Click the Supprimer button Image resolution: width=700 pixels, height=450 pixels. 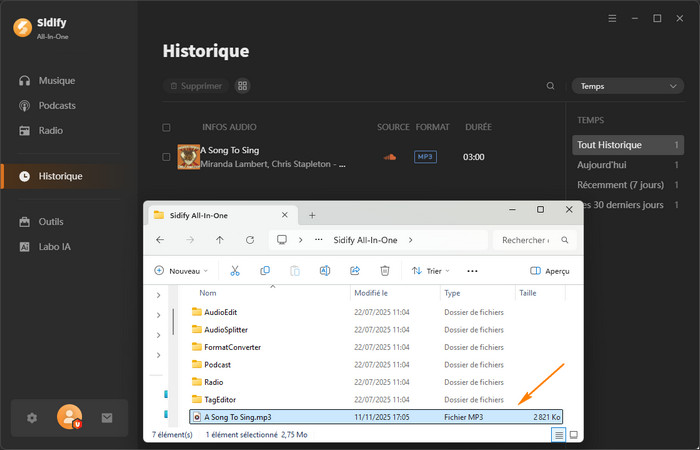point(196,86)
